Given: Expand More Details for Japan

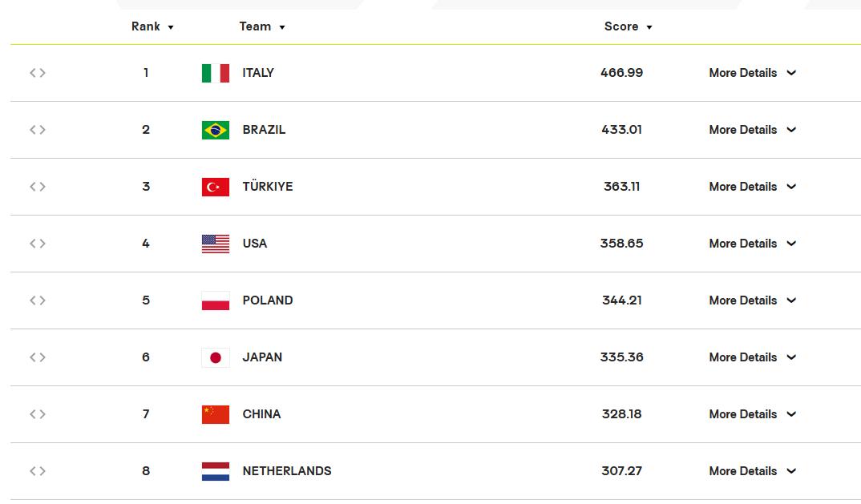Looking at the screenshot, I should pyautogui.click(x=752, y=357).
